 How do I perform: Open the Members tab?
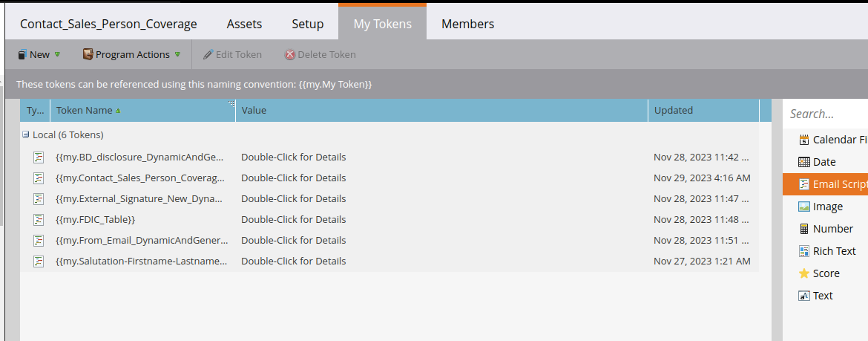[468, 24]
